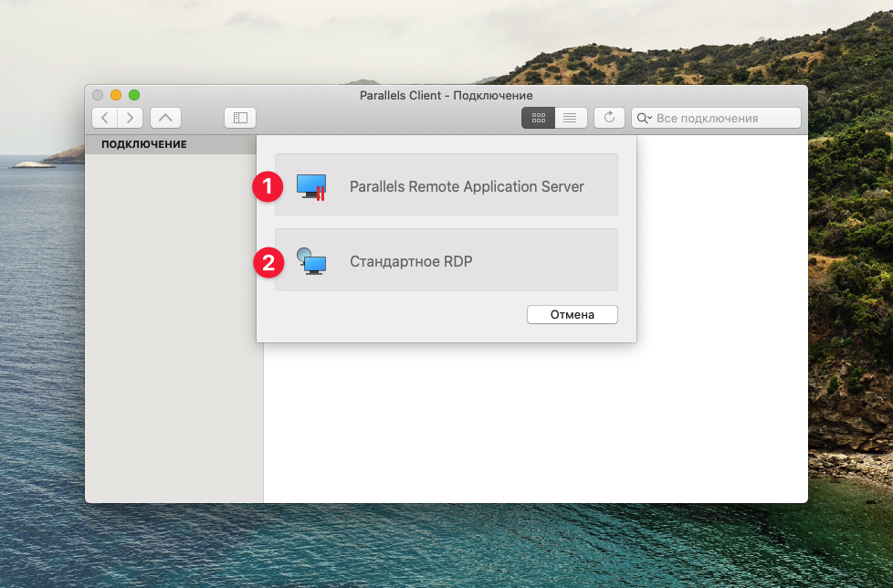This screenshot has width=893, height=588.
Task: Go up one level with the up arrow
Action: point(165,118)
